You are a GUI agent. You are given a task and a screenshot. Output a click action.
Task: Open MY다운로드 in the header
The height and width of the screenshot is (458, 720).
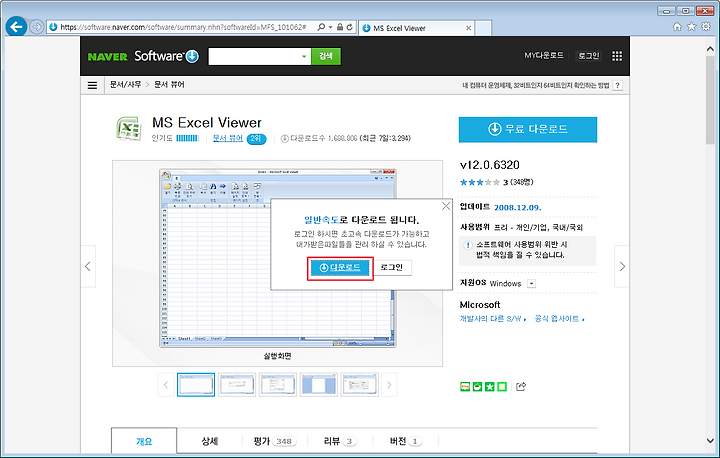[544, 56]
